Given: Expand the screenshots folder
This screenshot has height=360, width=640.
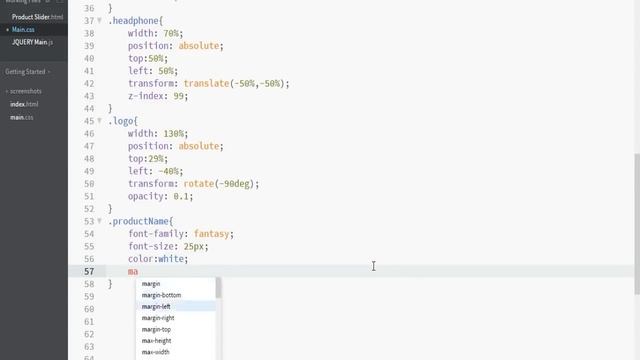Looking at the screenshot, I should (x=25, y=91).
